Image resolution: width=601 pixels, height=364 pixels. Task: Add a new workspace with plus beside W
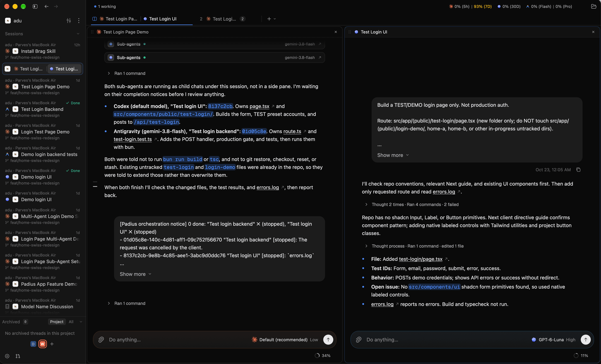pos(52,344)
